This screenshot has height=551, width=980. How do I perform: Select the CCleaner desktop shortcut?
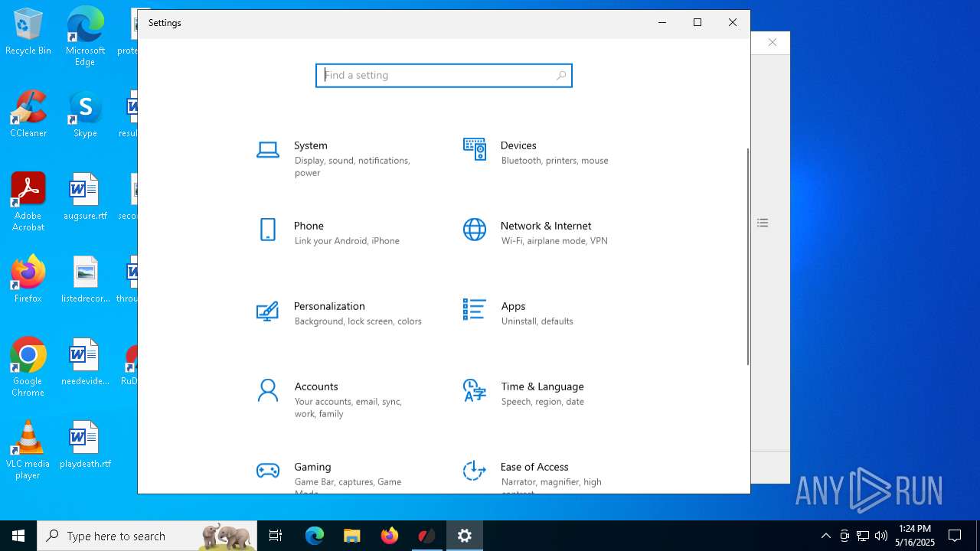click(x=28, y=114)
